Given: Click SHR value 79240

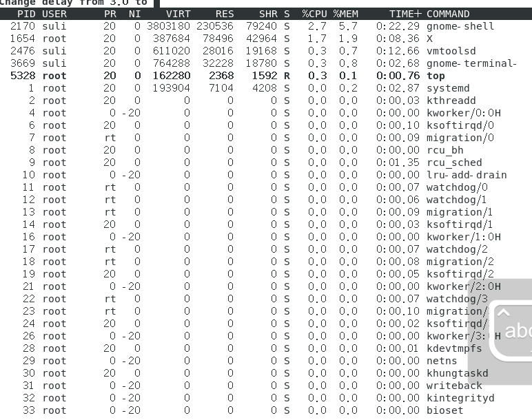Looking at the screenshot, I should tap(262, 26).
